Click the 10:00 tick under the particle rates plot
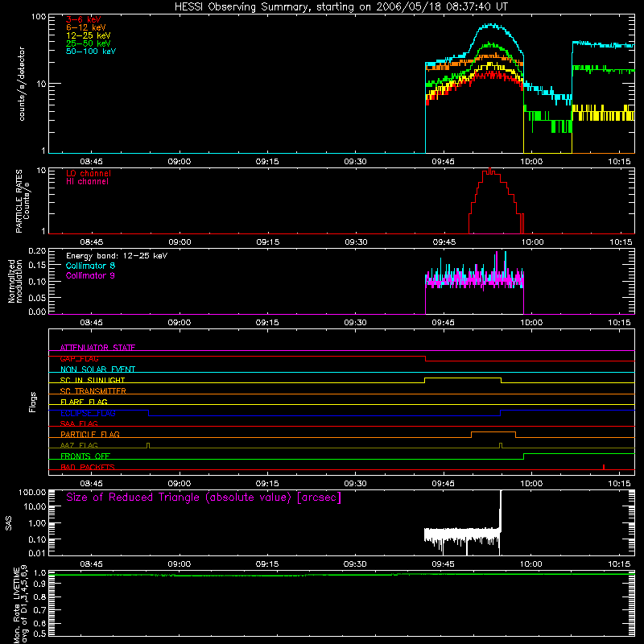The width and height of the screenshot is (644, 644). [532, 242]
